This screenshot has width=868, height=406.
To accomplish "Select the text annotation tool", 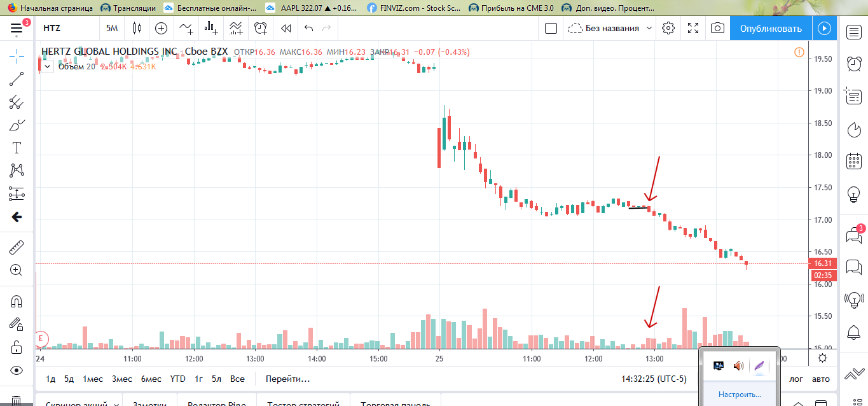I will tap(17, 148).
